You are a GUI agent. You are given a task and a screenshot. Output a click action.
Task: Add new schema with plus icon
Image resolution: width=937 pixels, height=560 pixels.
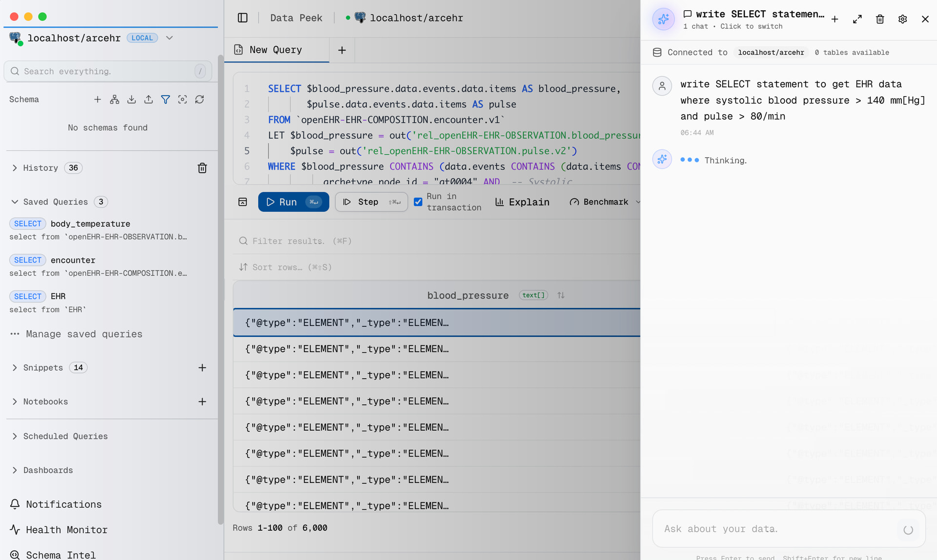tap(98, 100)
